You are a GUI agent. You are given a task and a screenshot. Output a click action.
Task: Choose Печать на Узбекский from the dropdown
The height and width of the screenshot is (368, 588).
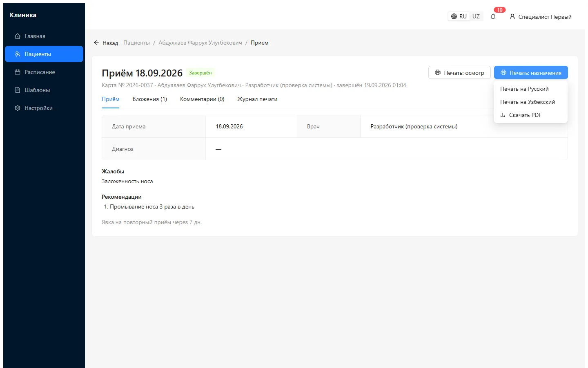(530, 102)
